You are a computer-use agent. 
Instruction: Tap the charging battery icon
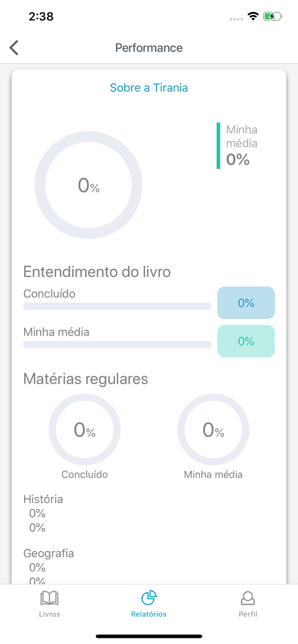tap(272, 16)
